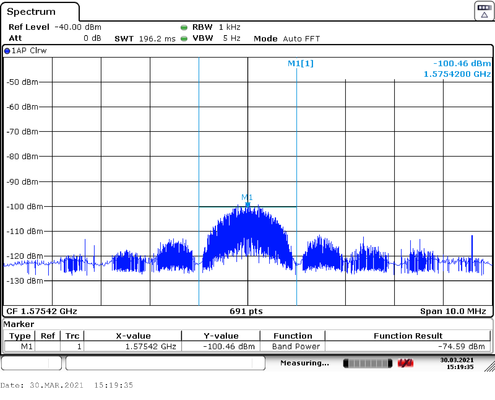495x400 pixels.
Task: Click the multi-view icon at top right
Action: [x=484, y=11]
